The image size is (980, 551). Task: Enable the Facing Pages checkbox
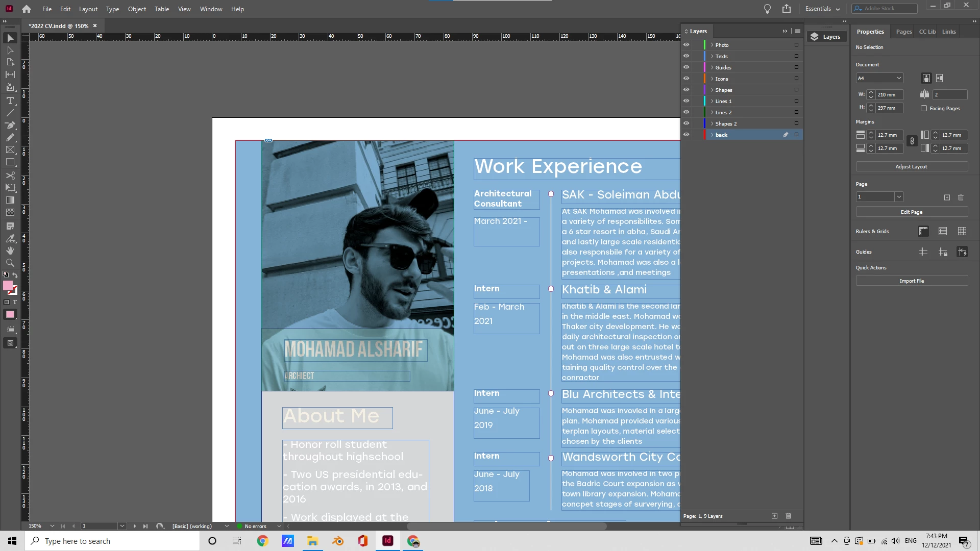(x=924, y=108)
